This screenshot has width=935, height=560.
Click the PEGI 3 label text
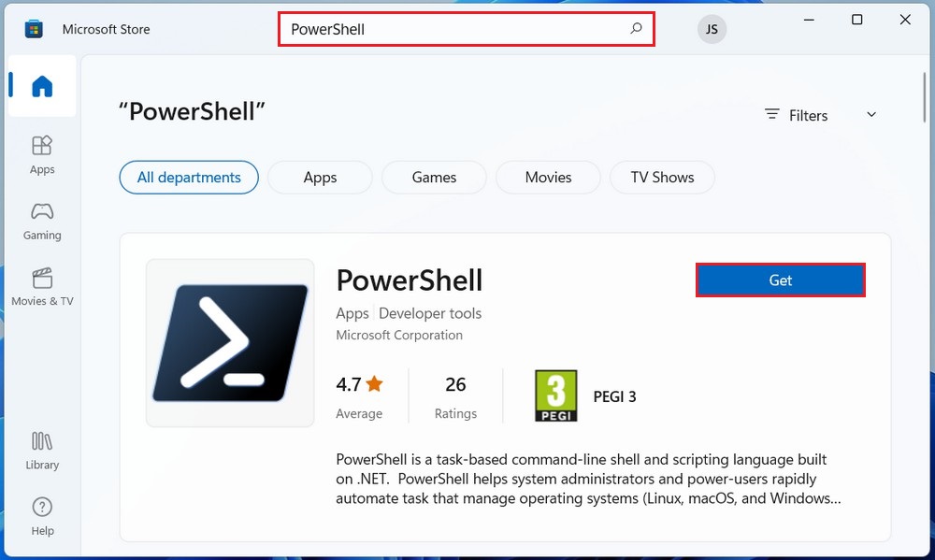[x=615, y=396]
